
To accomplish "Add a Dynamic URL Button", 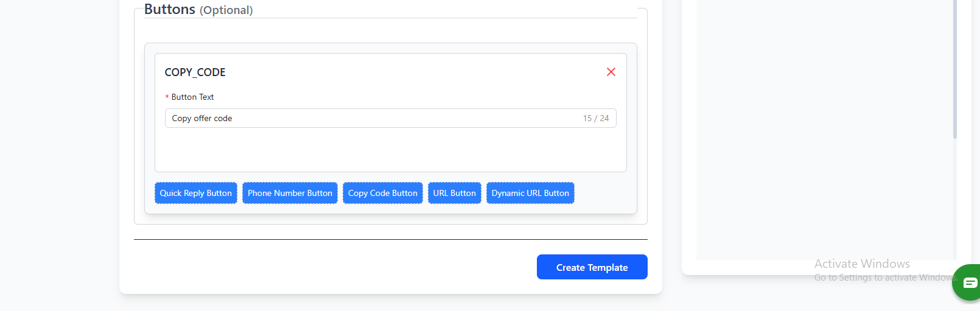I will tap(530, 193).
